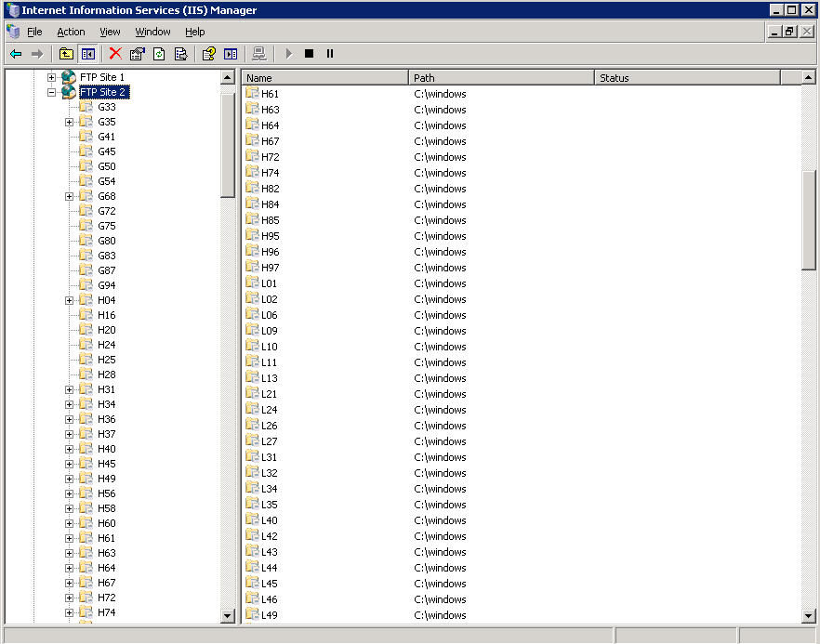
Task: Select L35 in the Name list
Action: point(270,505)
